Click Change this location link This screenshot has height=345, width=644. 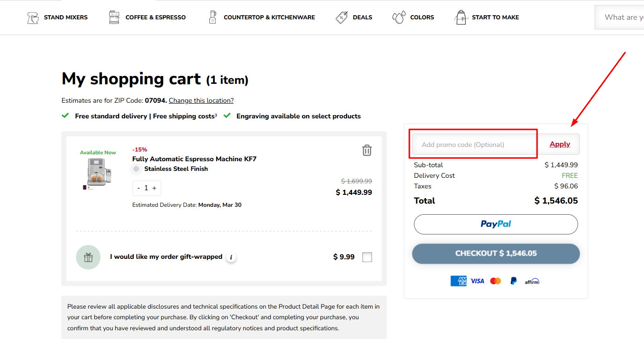pyautogui.click(x=201, y=100)
